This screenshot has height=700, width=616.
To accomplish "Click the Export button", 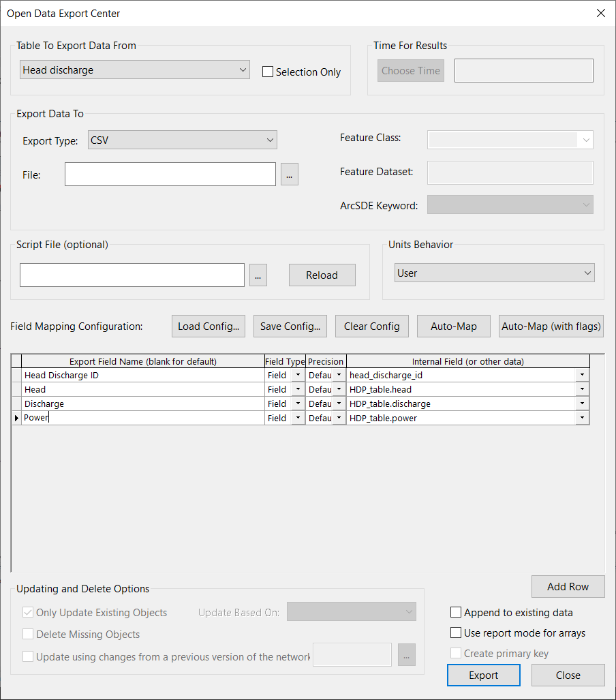I will click(x=483, y=675).
